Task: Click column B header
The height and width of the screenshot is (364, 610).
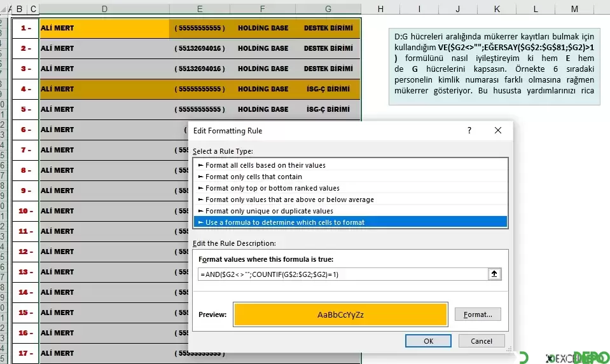Action: pyautogui.click(x=19, y=9)
